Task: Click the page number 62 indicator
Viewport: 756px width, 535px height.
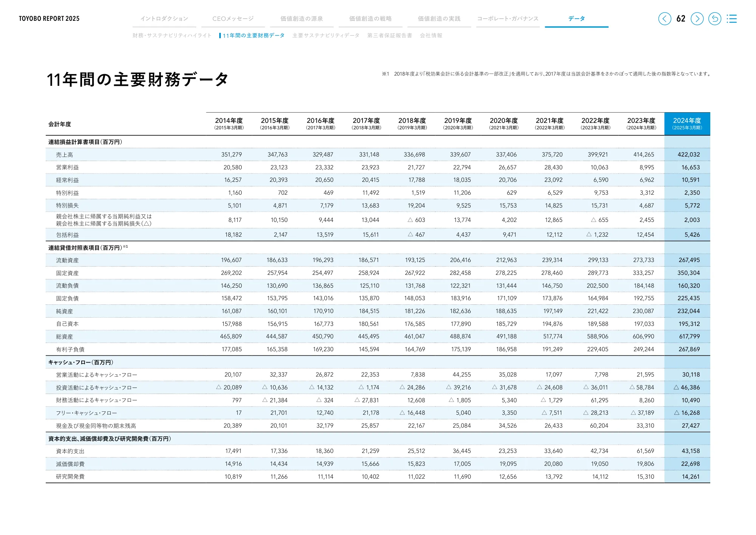Action: (681, 19)
